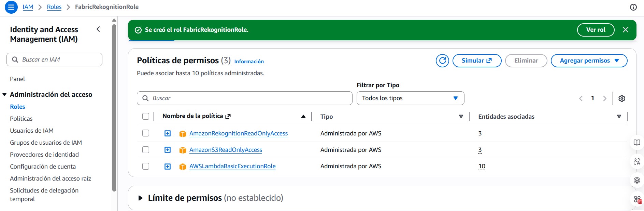Image resolution: width=644 pixels, height=211 pixels.
Task: Click page number 1 in pagination
Action: 593,98
